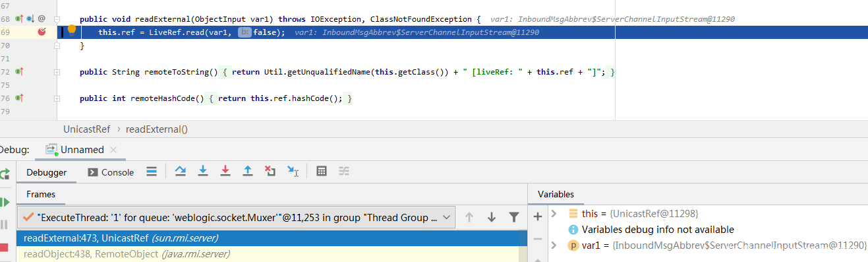This screenshot has width=868, height=262.
Task: Click the Drop Frame icon
Action: click(270, 172)
